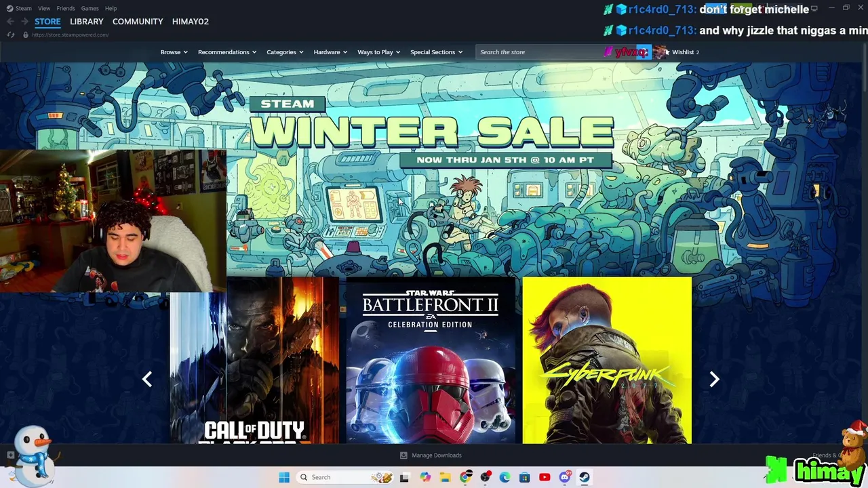Open Microsoft Edge from the taskbar

(505, 477)
